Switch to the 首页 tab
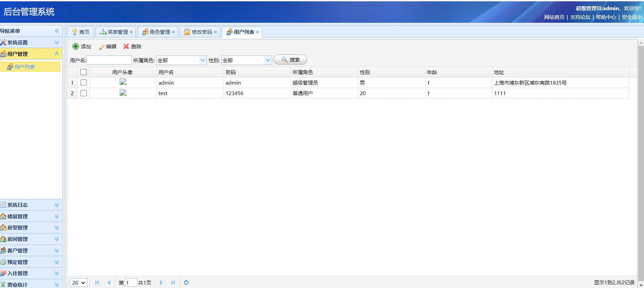Screen dimensions: 644x288 (80, 32)
